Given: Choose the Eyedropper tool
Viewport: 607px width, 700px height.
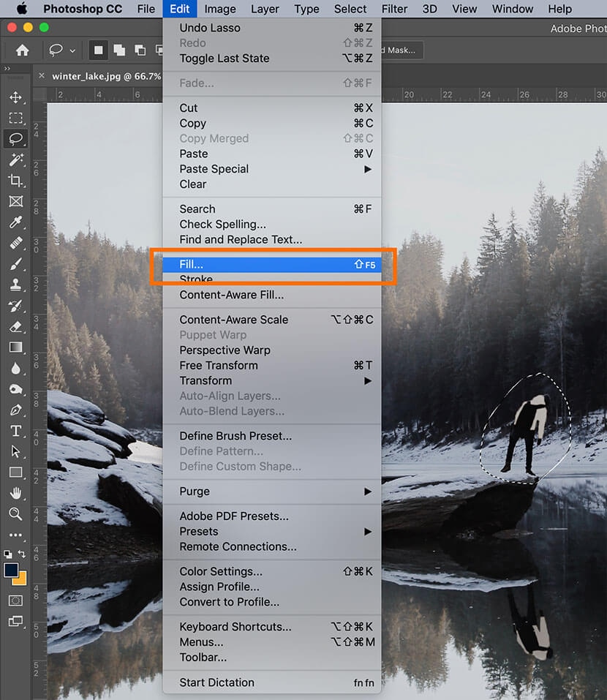Looking at the screenshot, I should pos(15,222).
